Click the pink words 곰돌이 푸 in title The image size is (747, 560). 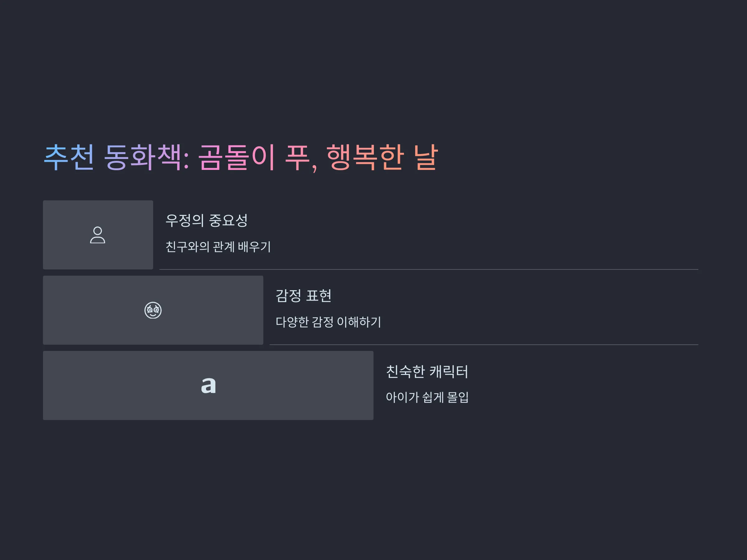point(254,157)
